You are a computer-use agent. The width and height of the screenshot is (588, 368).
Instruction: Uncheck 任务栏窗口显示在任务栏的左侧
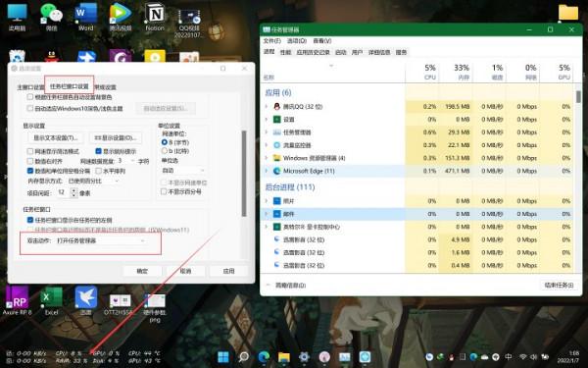coord(30,220)
